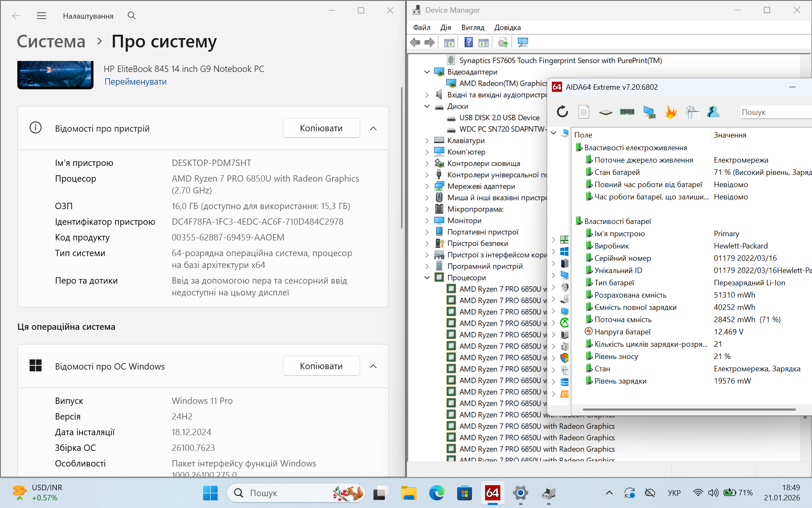
Task: Expand the Клавіатури device category
Action: [427, 141]
